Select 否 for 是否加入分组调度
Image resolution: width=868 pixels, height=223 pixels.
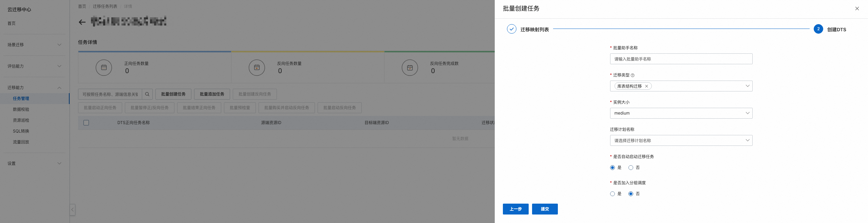631,194
